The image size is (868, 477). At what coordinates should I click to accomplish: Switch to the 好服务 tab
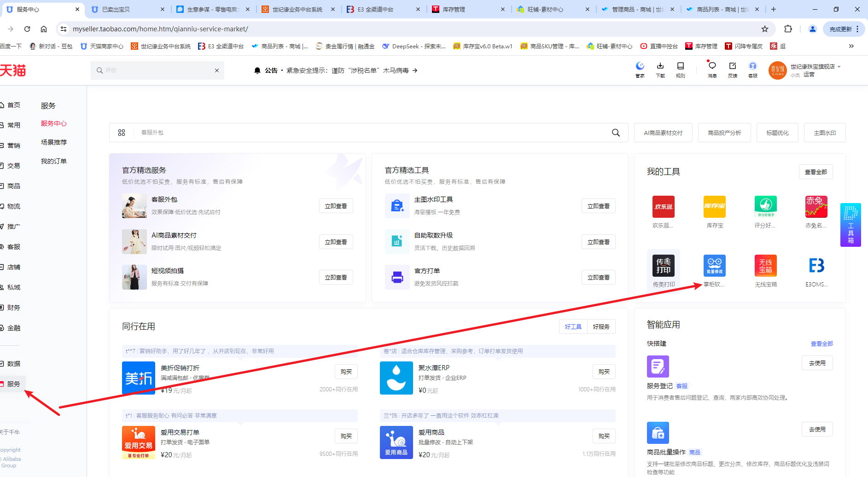(601, 326)
